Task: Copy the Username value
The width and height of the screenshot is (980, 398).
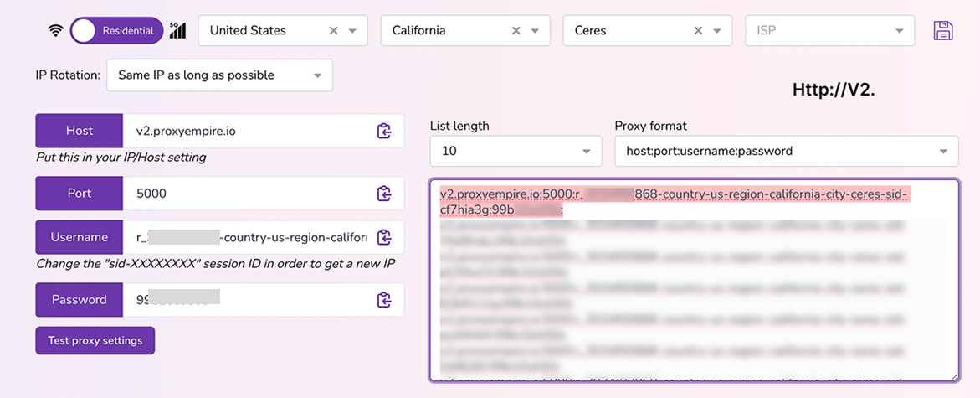Action: coord(384,237)
